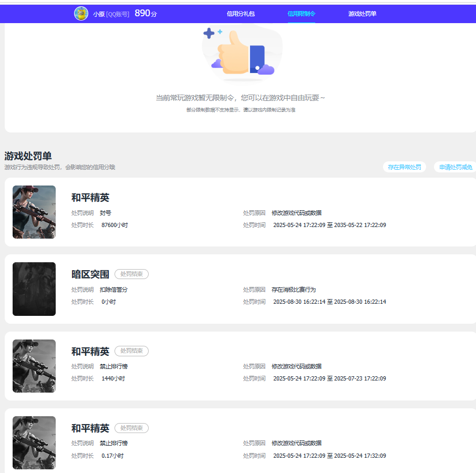
Task: Click the thumbs-up illustration
Action: pos(242,53)
